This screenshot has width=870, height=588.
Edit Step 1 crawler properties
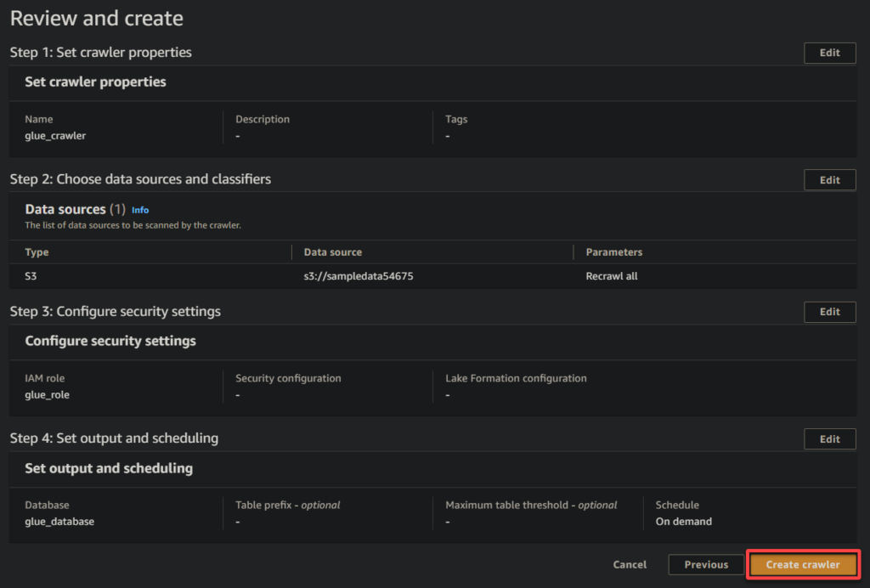point(829,53)
